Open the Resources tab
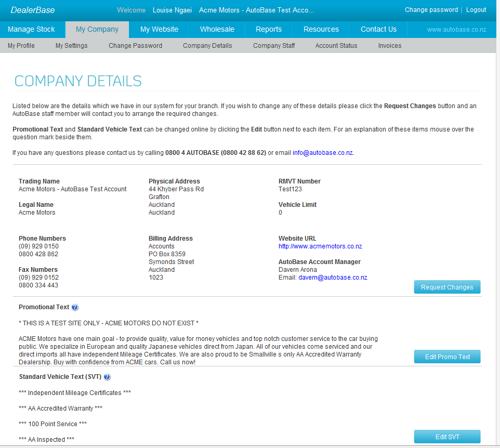Screen dimensions: 500x448 (321, 29)
